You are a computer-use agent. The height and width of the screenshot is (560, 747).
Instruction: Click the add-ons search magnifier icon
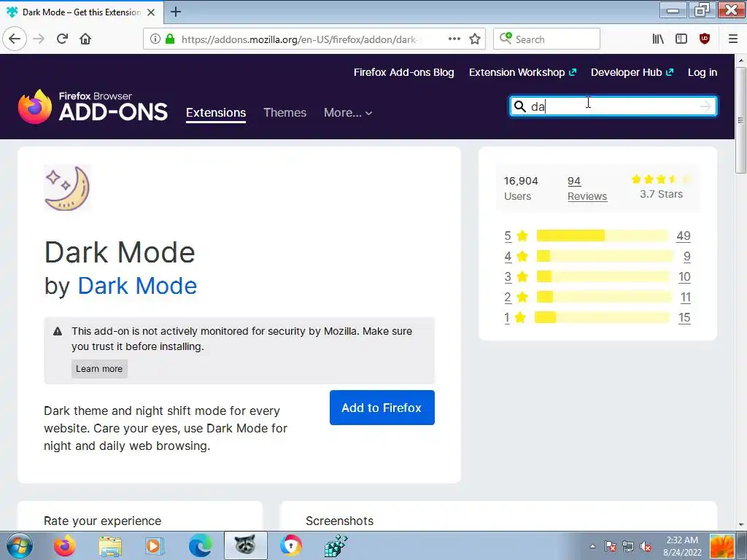(519, 106)
